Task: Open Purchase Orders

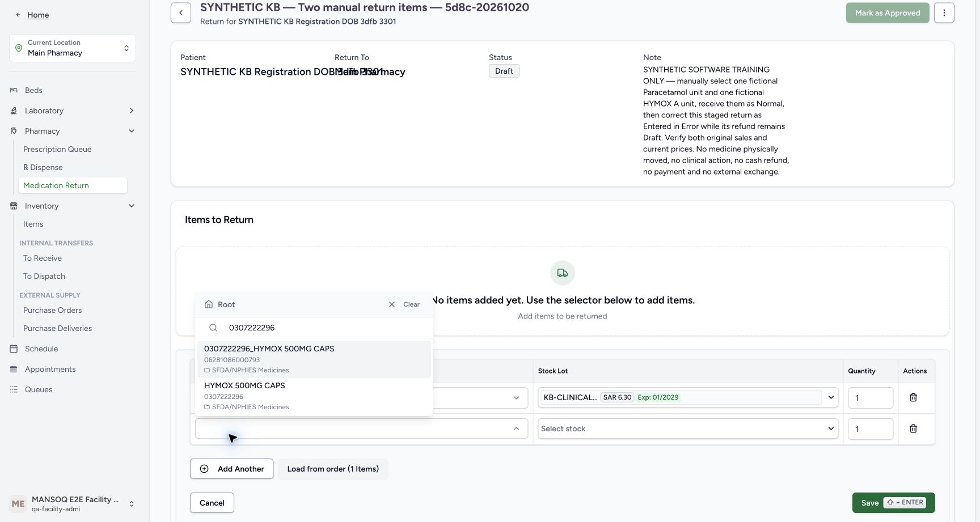Action: [53, 310]
